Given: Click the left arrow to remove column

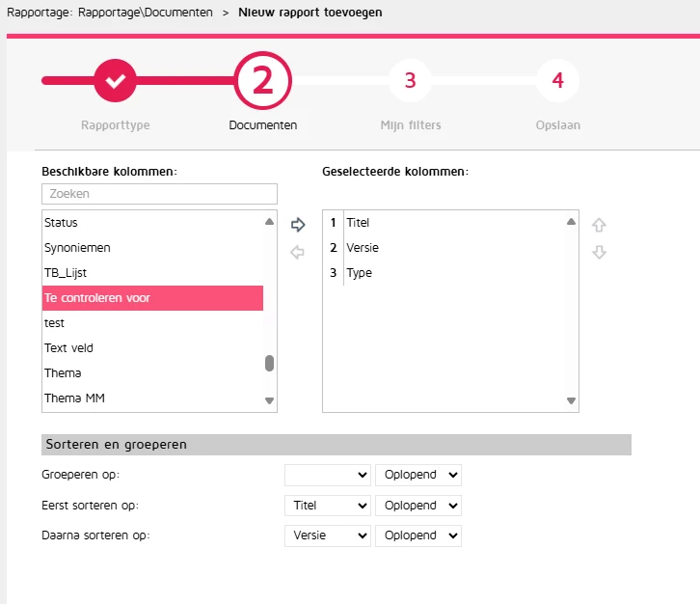Looking at the screenshot, I should (x=297, y=252).
